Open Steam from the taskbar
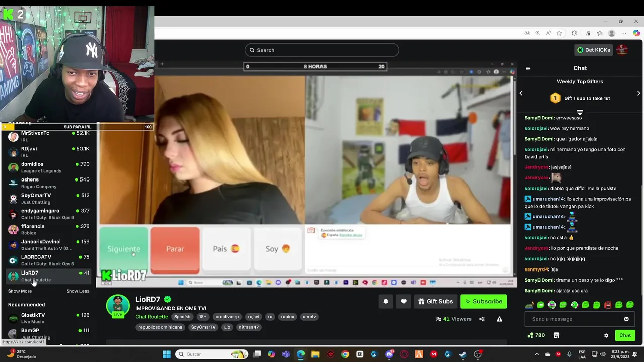 click(463, 354)
